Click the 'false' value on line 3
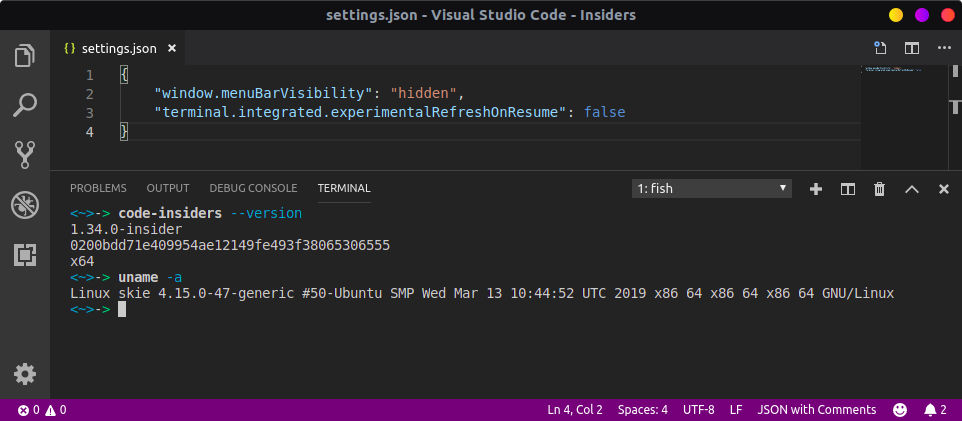Image resolution: width=962 pixels, height=421 pixels. coord(604,112)
